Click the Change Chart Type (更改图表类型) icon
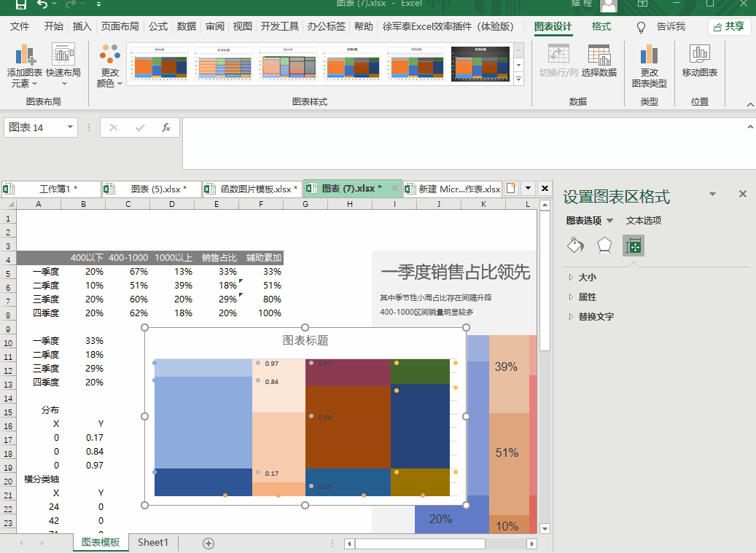The height and width of the screenshot is (553, 756). pyautogui.click(x=649, y=55)
